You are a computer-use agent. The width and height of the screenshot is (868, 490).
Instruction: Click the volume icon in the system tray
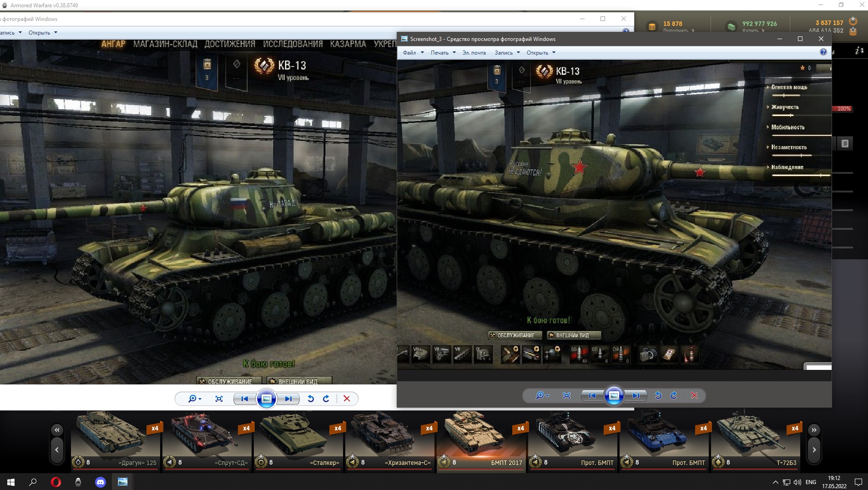pos(797,482)
